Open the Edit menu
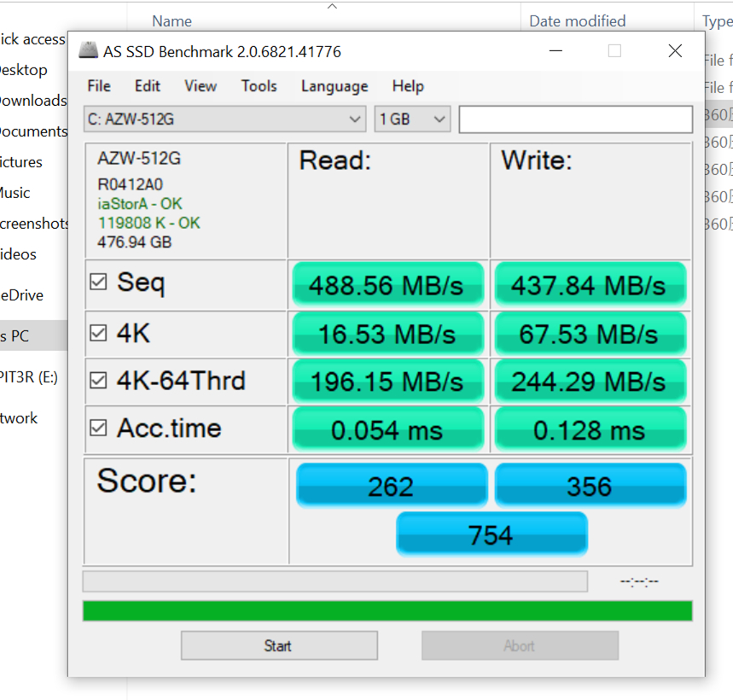The image size is (733, 700). pos(148,86)
